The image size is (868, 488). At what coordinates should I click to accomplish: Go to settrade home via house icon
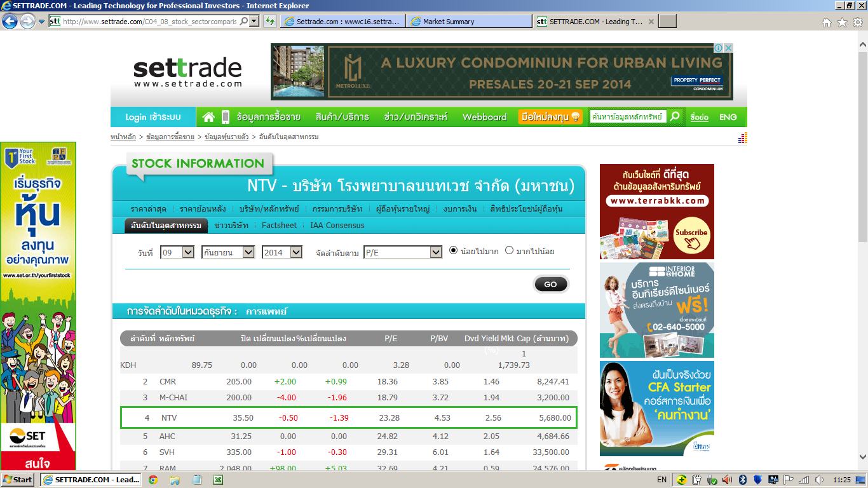pos(208,117)
